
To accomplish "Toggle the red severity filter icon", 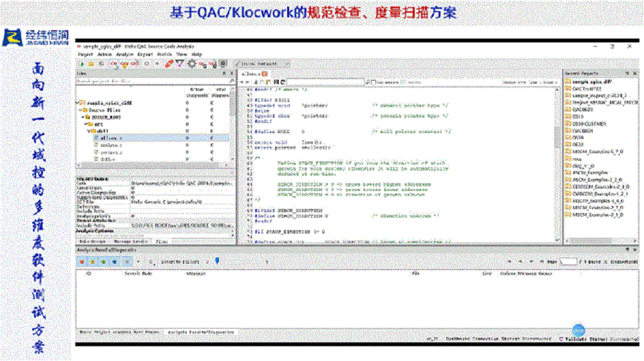I will [82, 262].
